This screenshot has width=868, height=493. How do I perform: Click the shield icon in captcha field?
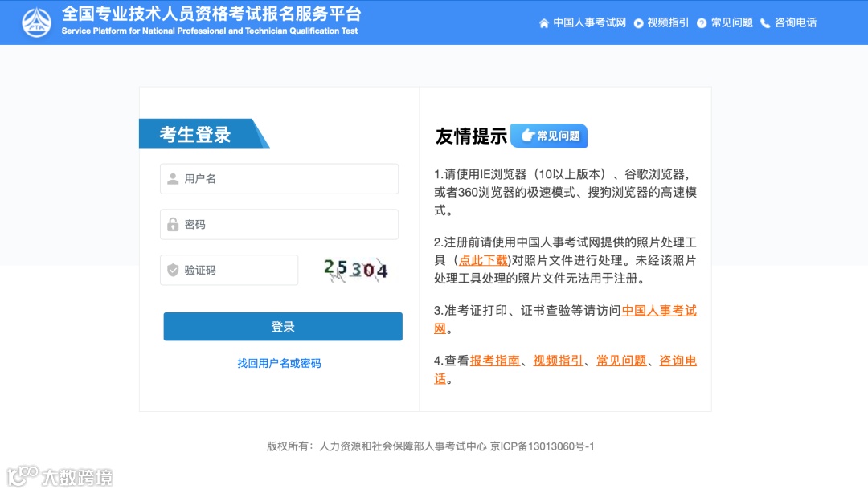click(173, 270)
